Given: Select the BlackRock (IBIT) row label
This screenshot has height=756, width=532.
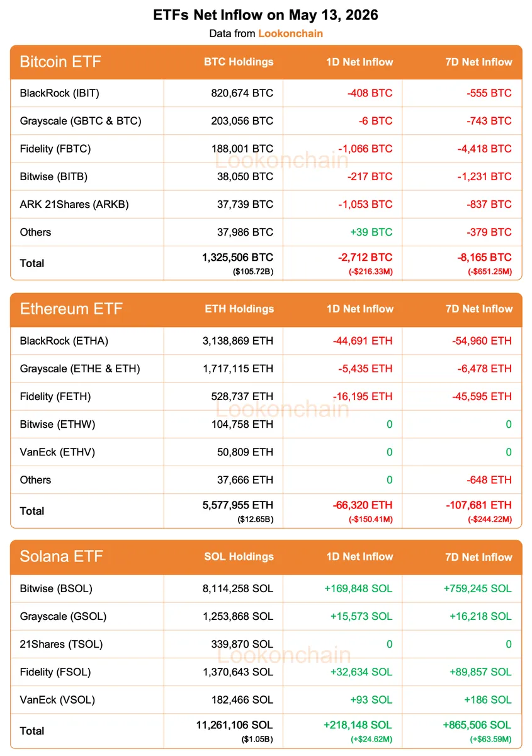Looking at the screenshot, I should [60, 93].
